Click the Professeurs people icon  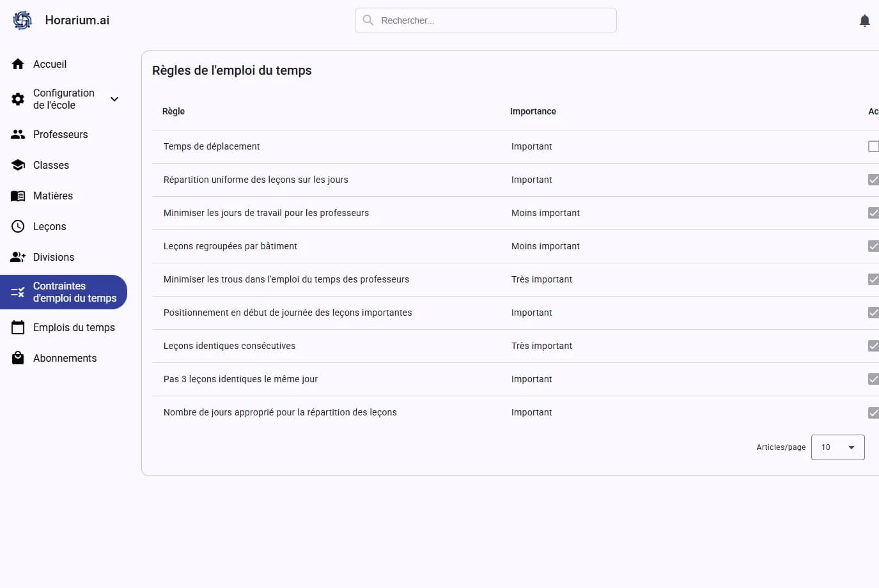coord(18,134)
